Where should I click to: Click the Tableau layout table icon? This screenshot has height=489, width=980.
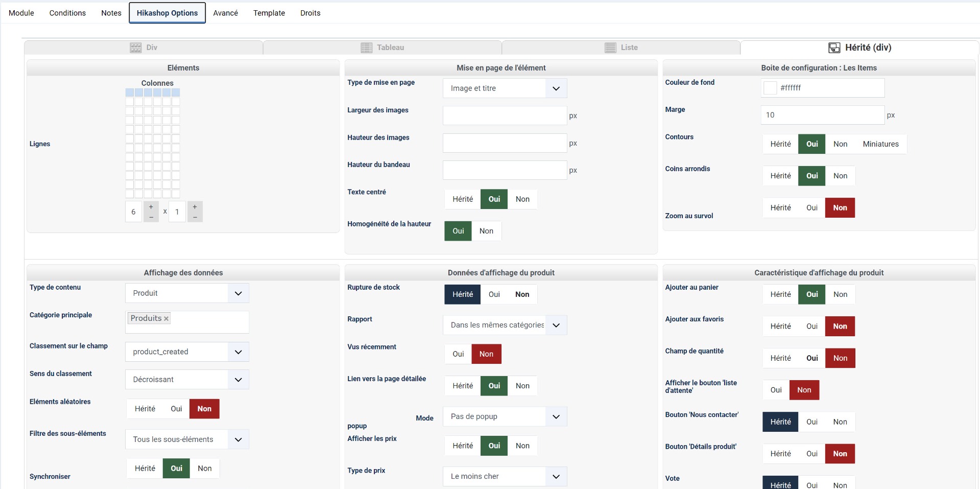point(366,48)
